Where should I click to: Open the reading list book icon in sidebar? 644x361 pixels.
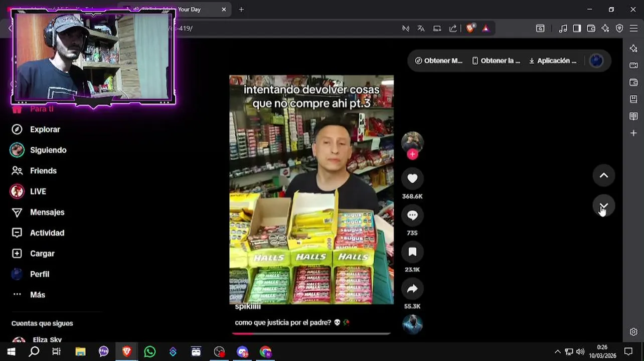[x=633, y=116]
